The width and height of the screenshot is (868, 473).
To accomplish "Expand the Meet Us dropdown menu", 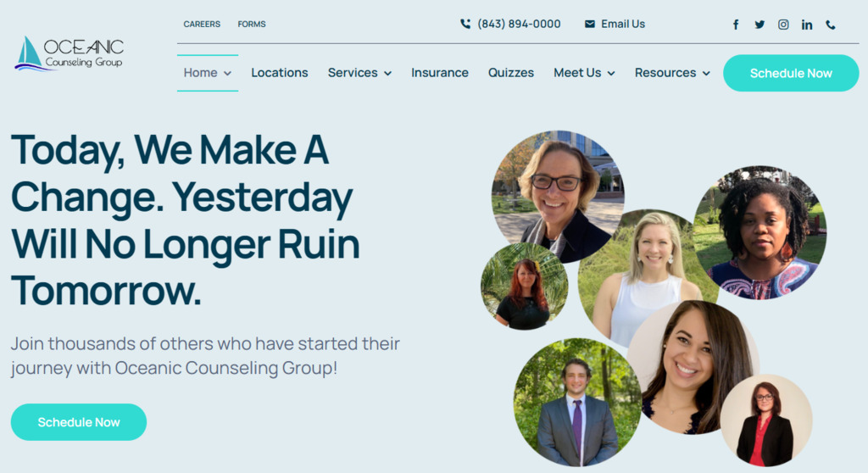I will coord(584,73).
